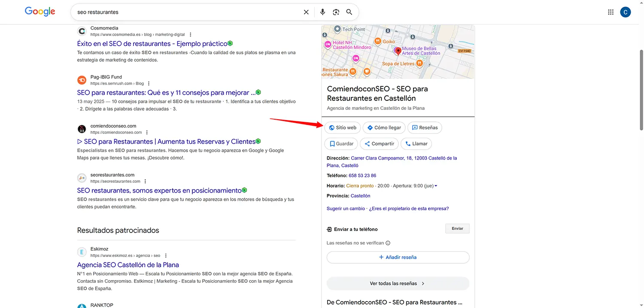Click the info icon next to 'Las reseñas no se verifican'
Screen dimensions: 644x308
click(x=388, y=243)
